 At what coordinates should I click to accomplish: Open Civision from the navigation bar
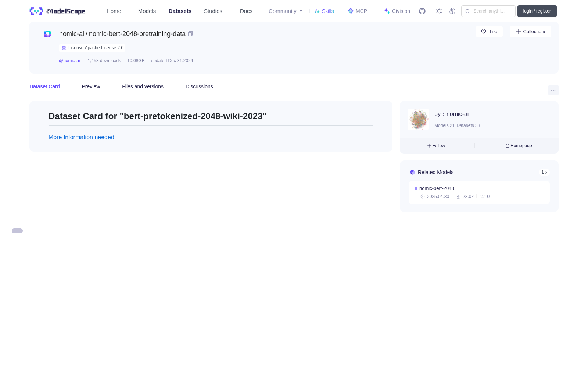coord(397,11)
